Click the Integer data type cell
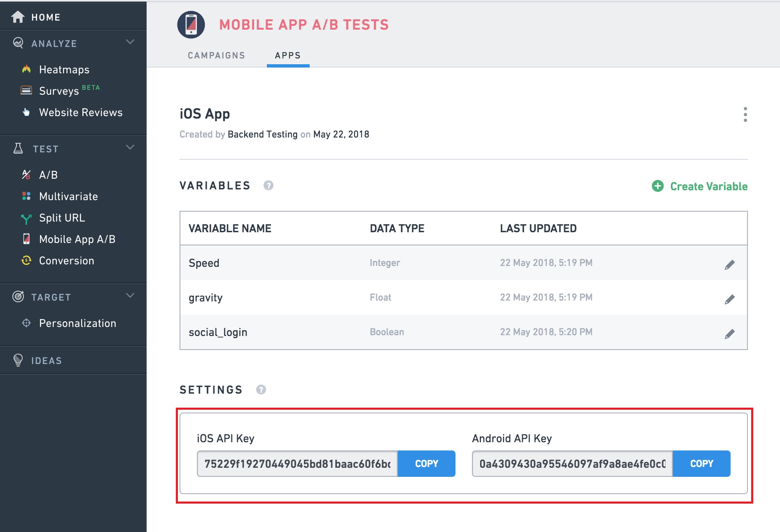780x532 pixels. tap(385, 263)
